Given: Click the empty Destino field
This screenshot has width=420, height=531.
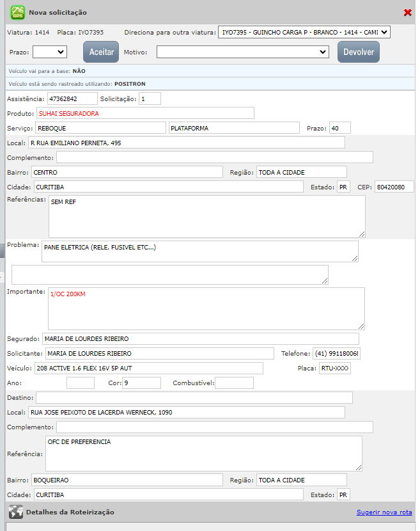Looking at the screenshot, I should coord(194,398).
